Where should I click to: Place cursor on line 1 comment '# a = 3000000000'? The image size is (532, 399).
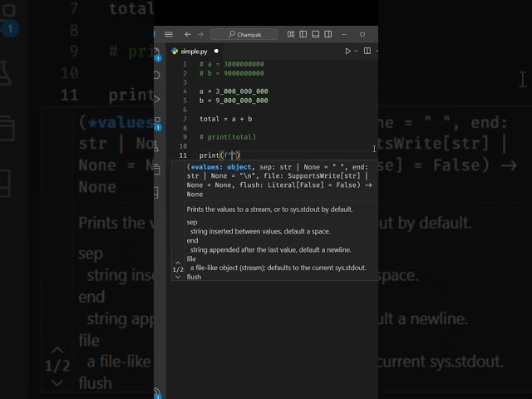231,64
